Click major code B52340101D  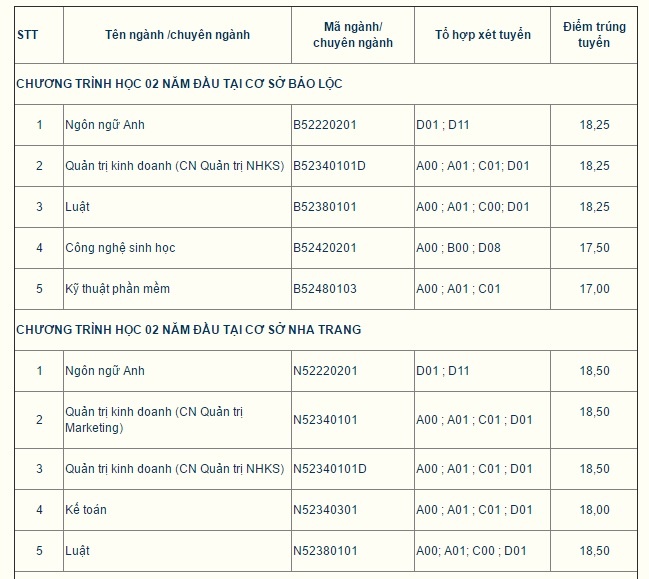(x=329, y=166)
